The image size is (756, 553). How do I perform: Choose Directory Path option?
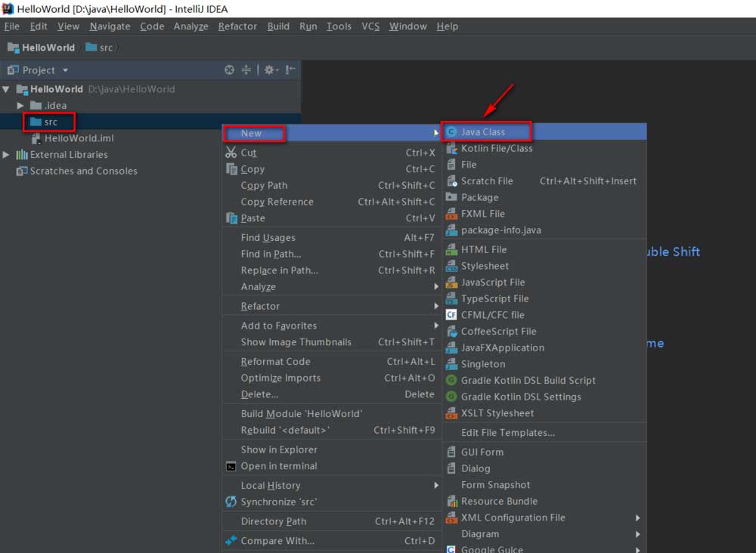332,521
